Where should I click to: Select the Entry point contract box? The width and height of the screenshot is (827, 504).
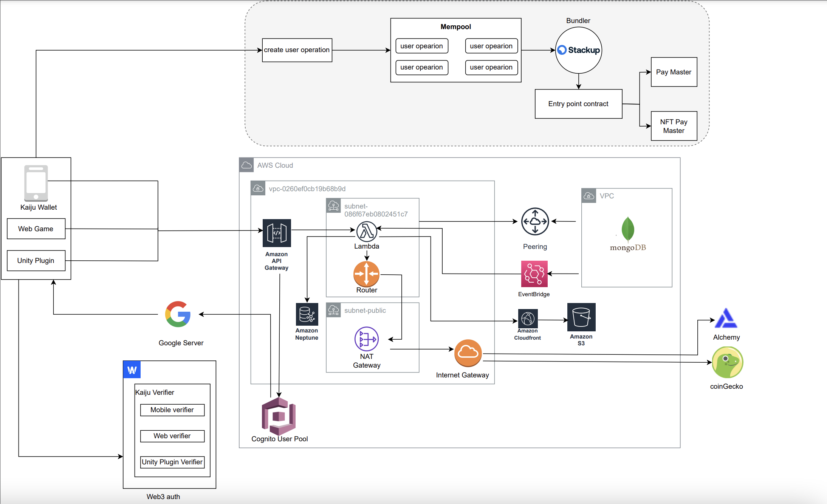pyautogui.click(x=578, y=104)
